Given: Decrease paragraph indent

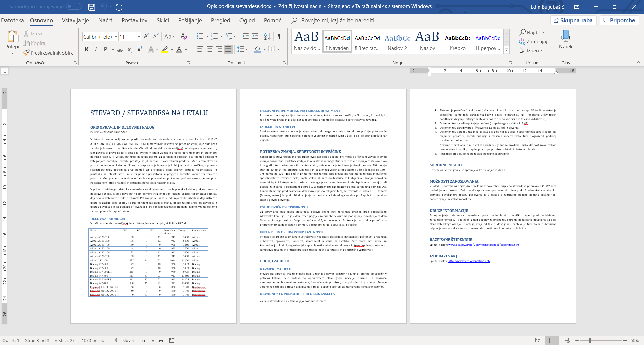Looking at the screenshot, I should coord(246,36).
